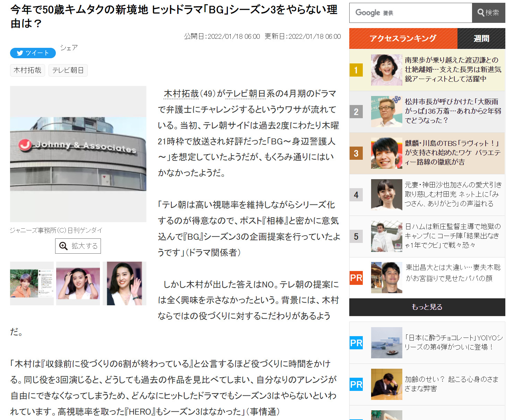Viewport: 531px width, 420px height.
Task: Select the アクセスランキング tab
Action: click(403, 38)
